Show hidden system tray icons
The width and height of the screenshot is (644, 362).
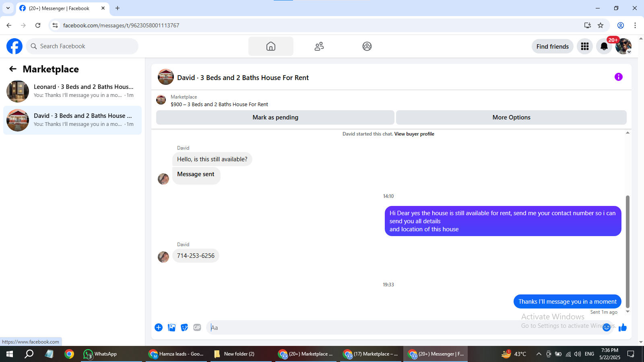click(x=539, y=354)
